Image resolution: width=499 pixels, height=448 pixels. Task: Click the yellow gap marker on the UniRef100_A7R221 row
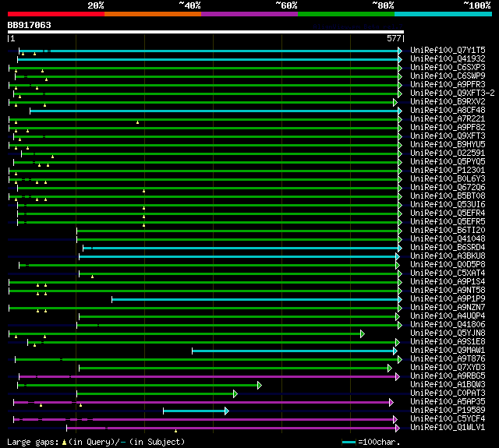pyautogui.click(x=137, y=122)
